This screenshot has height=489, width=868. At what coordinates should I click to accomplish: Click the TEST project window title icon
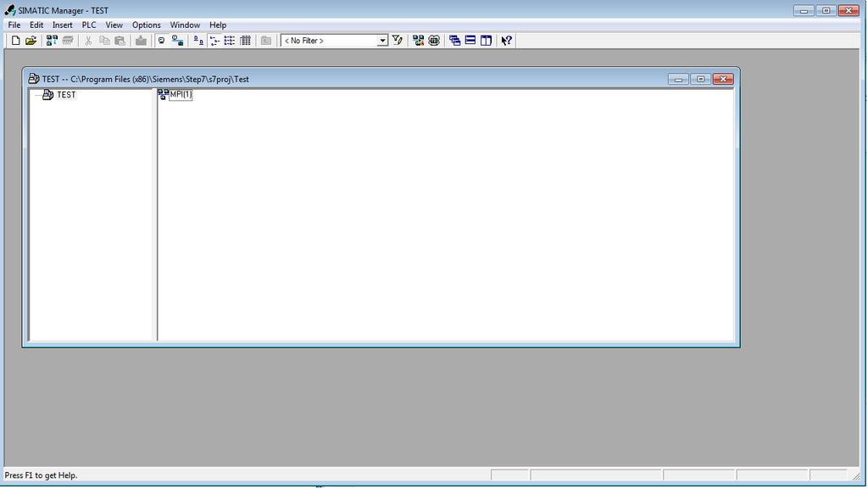pos(34,79)
